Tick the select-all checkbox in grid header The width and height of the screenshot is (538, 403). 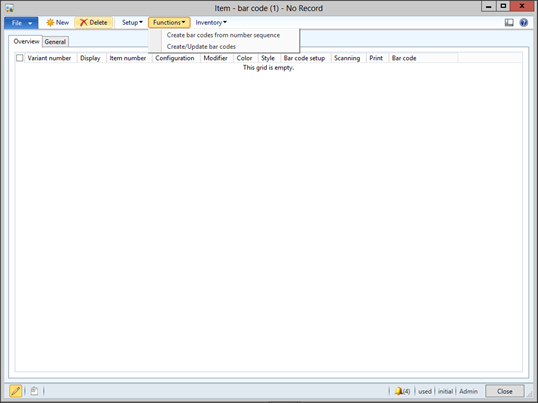pos(20,58)
